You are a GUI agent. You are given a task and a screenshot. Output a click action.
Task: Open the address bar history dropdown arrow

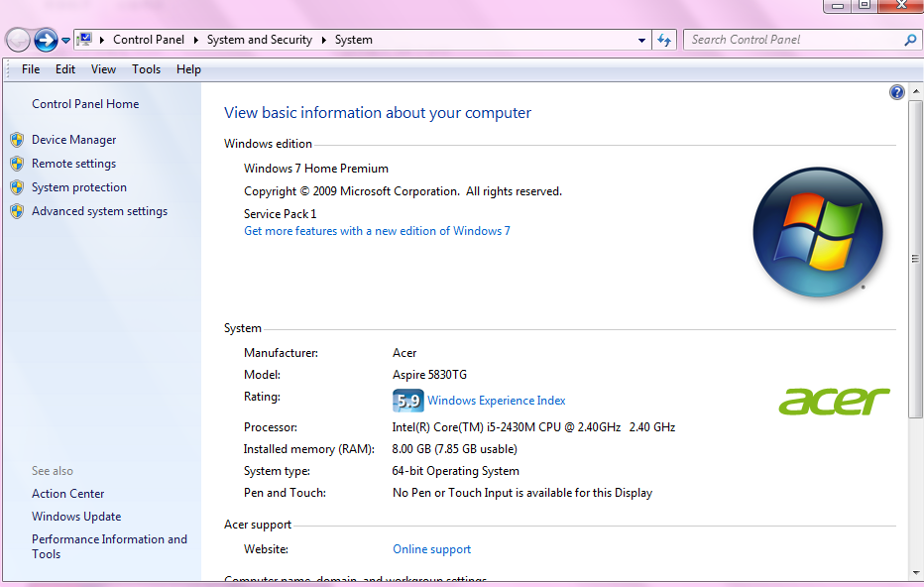[x=642, y=41]
